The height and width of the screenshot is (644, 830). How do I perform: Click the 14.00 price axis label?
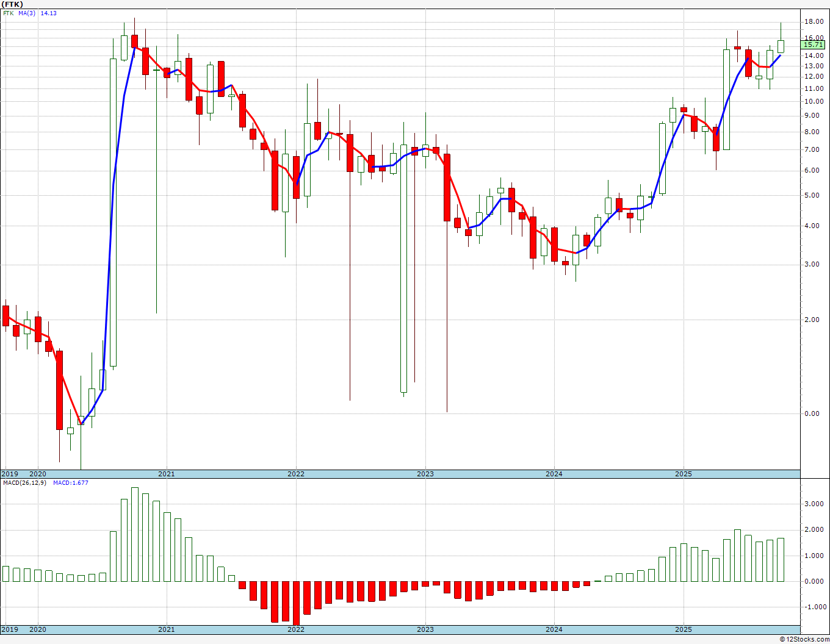[814, 55]
